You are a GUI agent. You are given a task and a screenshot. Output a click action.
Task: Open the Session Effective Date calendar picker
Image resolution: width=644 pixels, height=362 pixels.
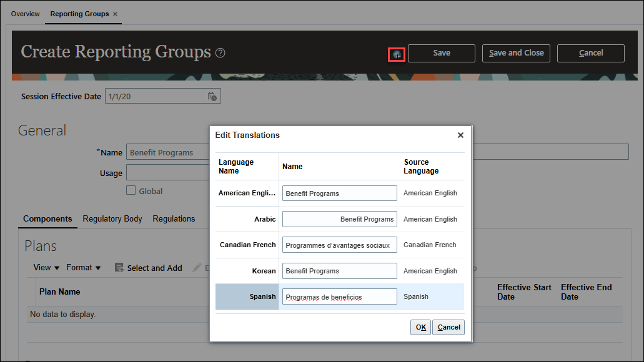[x=212, y=95]
